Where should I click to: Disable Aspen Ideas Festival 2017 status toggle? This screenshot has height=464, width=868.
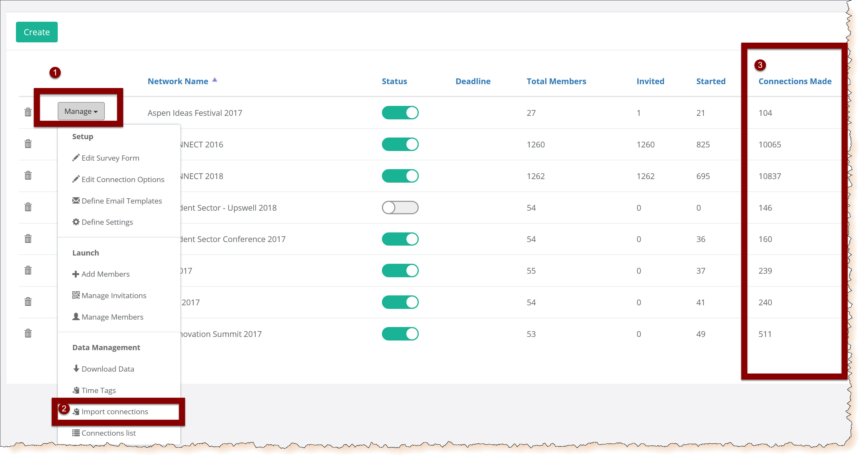click(400, 112)
